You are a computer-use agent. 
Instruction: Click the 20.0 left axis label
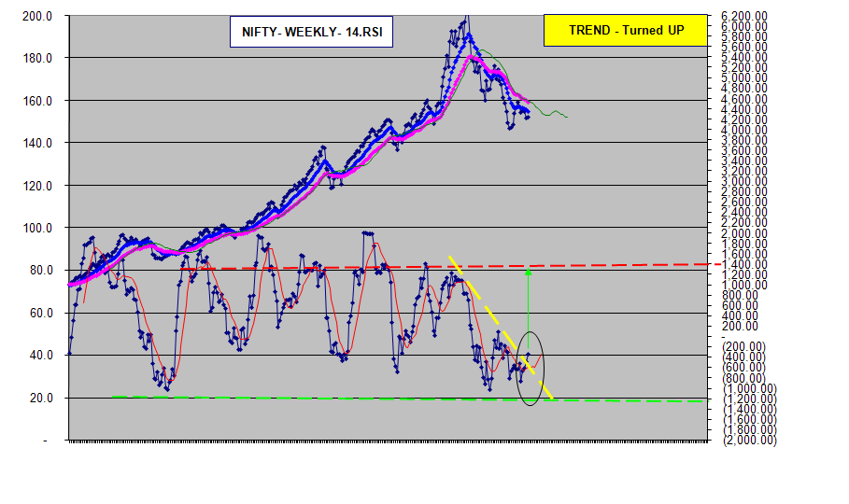coord(41,398)
